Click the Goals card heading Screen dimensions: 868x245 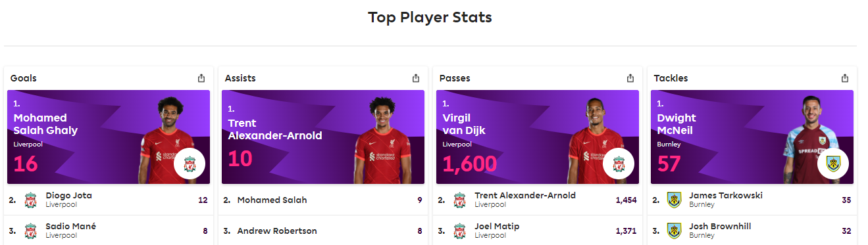pos(24,78)
